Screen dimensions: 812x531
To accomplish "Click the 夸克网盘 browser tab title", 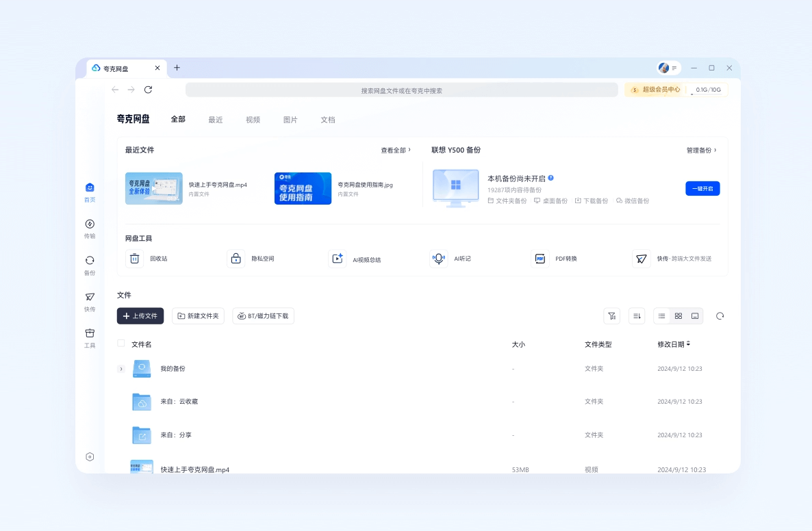I will coord(116,68).
